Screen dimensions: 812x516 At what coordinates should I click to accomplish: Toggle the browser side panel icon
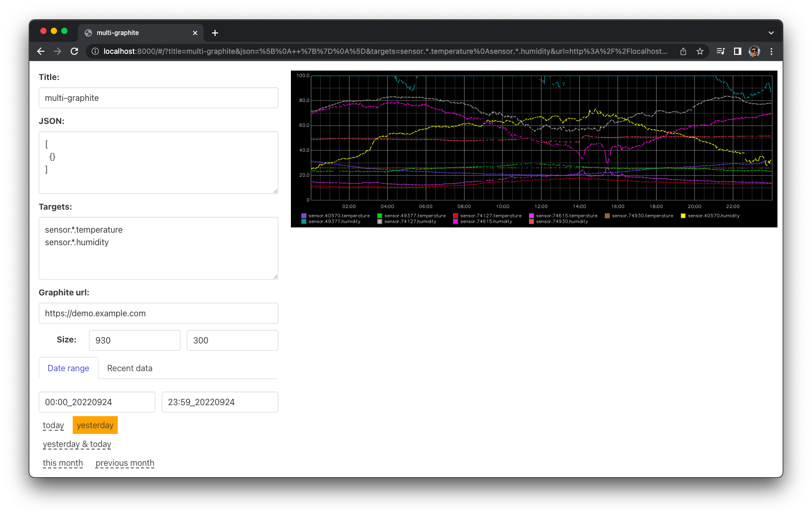click(x=738, y=51)
